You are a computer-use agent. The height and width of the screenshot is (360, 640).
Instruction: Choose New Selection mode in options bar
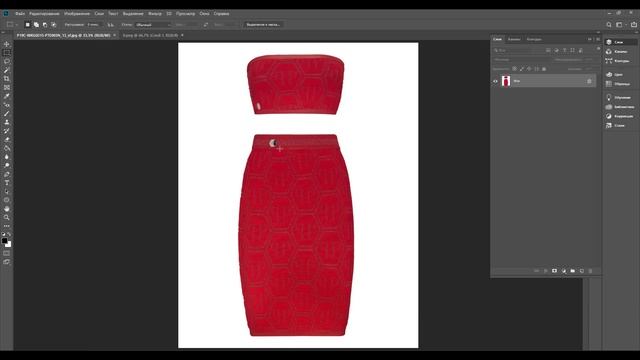click(27, 24)
